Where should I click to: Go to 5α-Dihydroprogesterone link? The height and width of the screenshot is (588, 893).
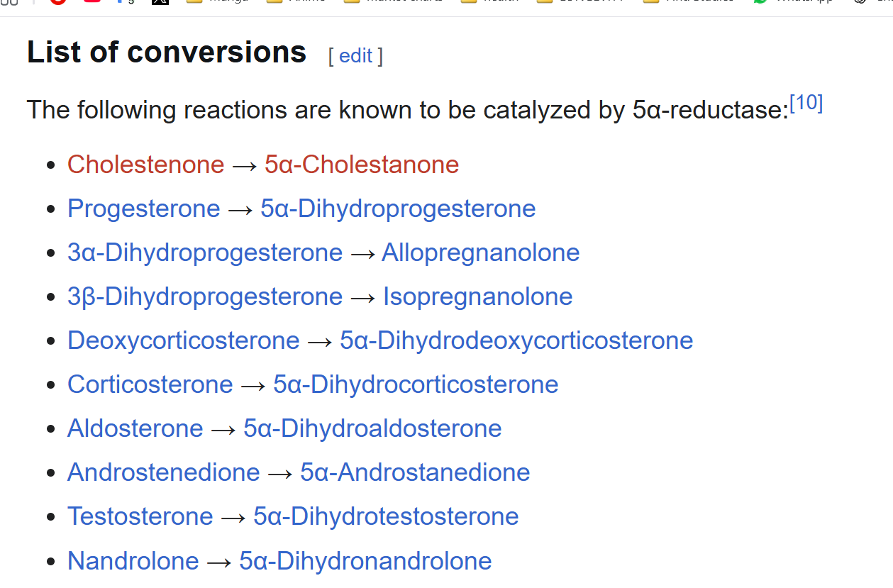click(398, 209)
